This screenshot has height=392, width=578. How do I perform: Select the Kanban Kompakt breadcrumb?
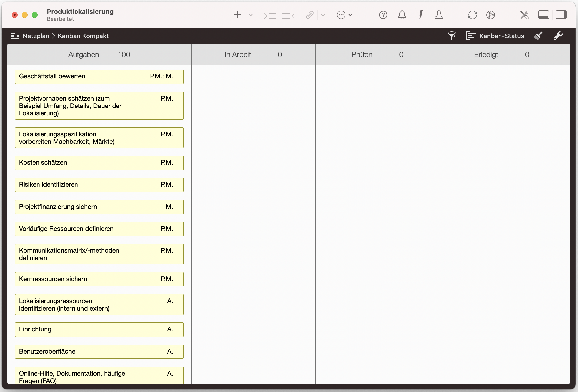coord(83,36)
